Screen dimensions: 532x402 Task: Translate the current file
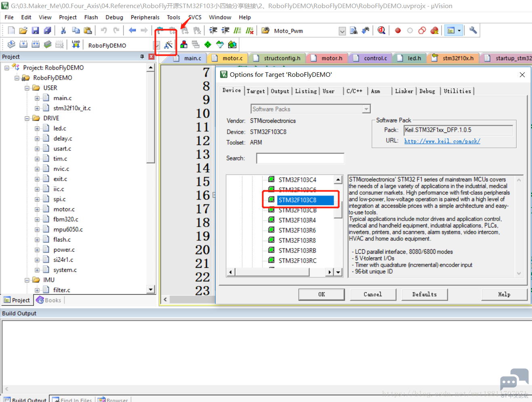pyautogui.click(x=11, y=44)
